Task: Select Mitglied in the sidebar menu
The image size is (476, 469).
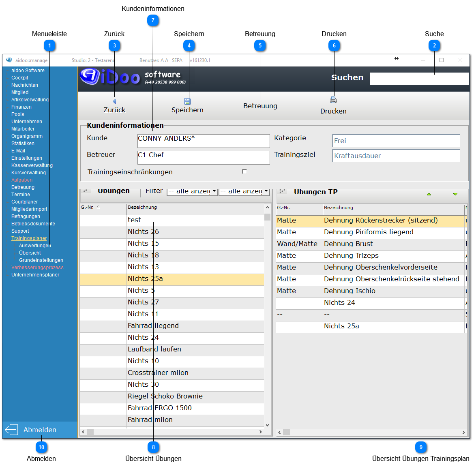Action: (20, 92)
